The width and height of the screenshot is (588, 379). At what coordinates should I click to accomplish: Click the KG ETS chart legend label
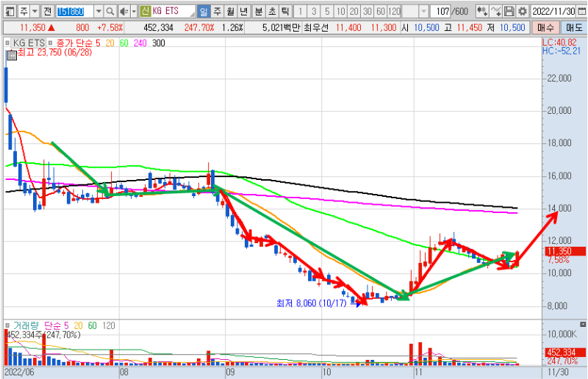29,43
